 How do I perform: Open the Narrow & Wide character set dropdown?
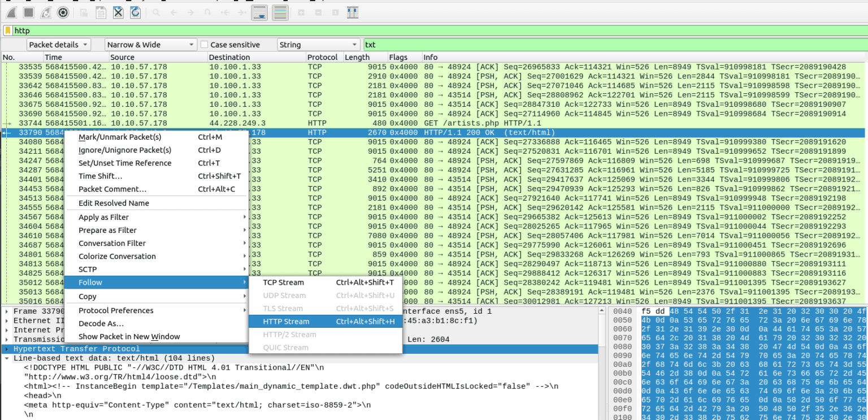point(150,44)
